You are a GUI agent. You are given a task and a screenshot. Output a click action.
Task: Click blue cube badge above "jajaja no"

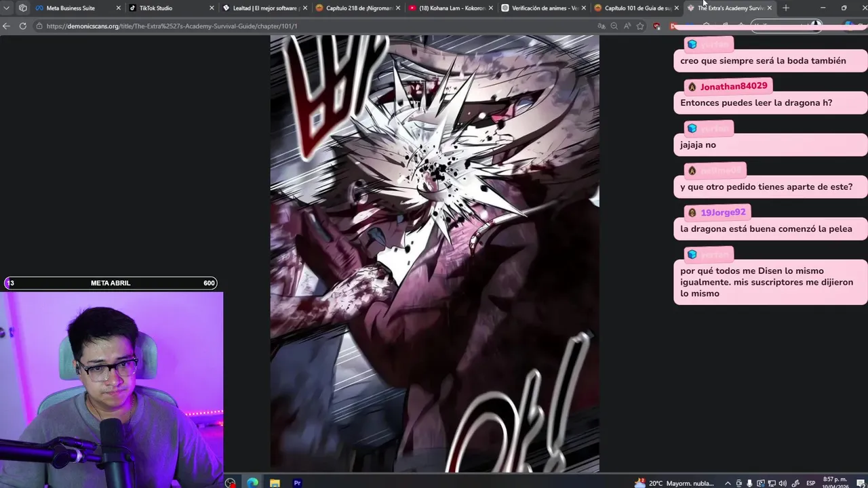(x=692, y=128)
